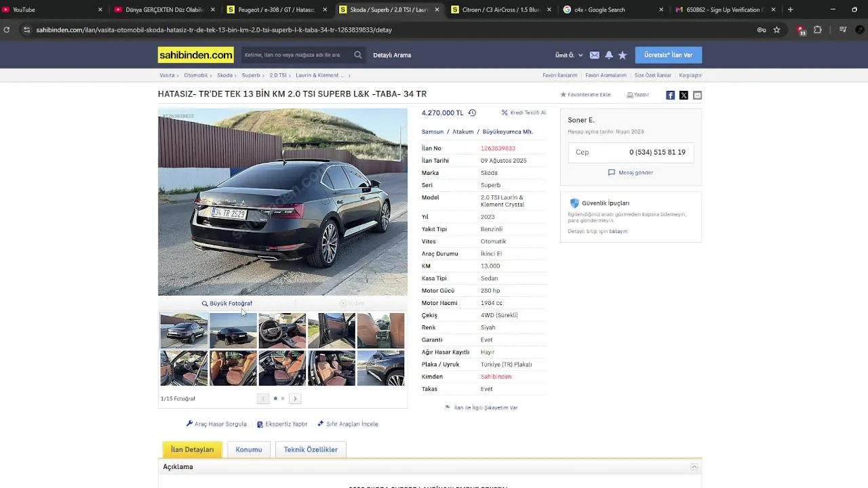Viewport: 868px width, 488px height.
Task: Select the Teknik Özellikler tab
Action: 311,449
